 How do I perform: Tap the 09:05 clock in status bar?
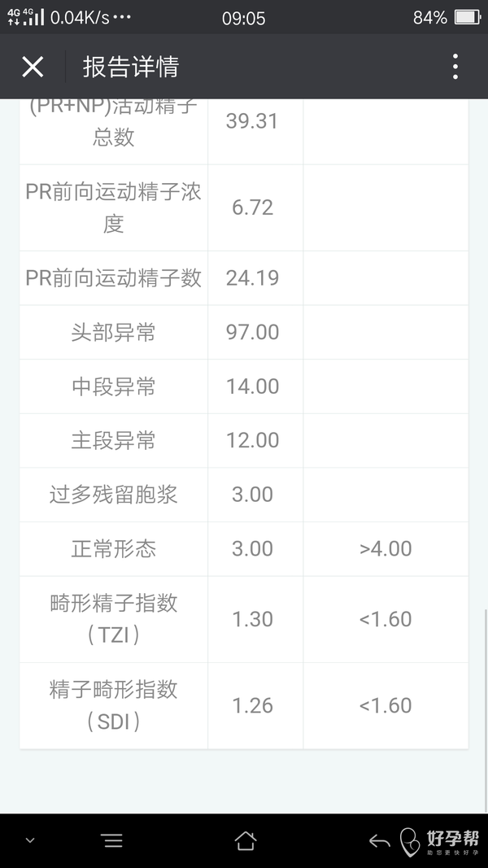[x=243, y=17]
